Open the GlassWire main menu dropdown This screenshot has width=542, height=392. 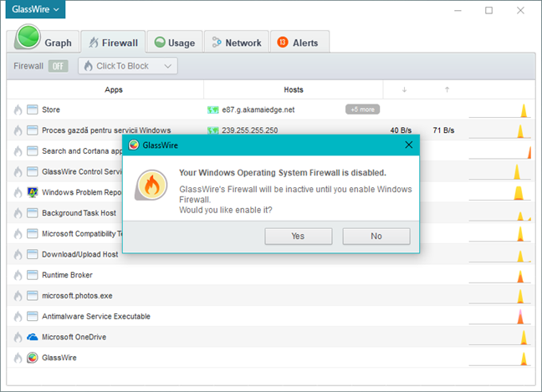pyautogui.click(x=35, y=9)
